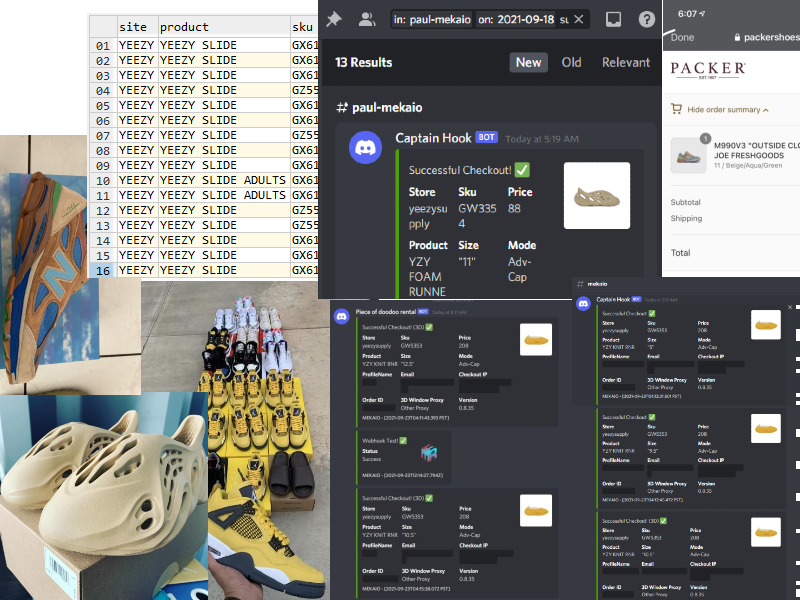Jump to the # paul-mekaio channel heading
This screenshot has width=800, height=600.
point(379,108)
